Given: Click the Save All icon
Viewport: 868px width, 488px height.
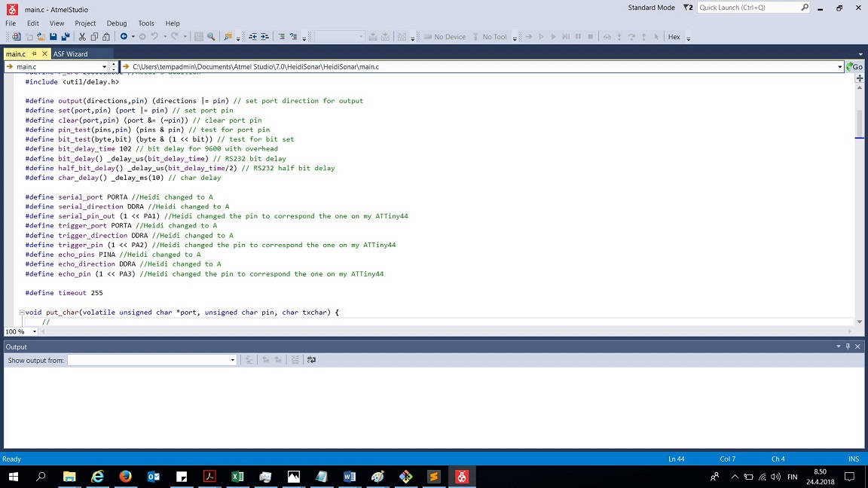Looking at the screenshot, I should click(x=66, y=36).
